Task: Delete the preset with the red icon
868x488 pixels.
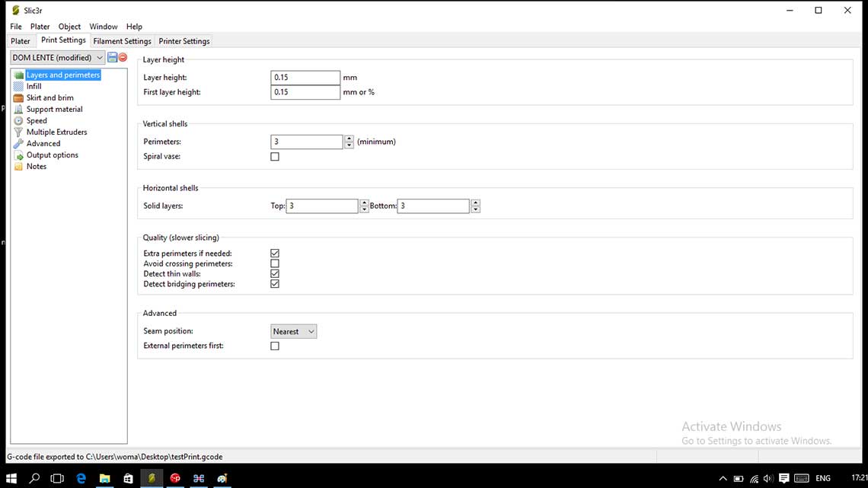Action: pos(123,58)
